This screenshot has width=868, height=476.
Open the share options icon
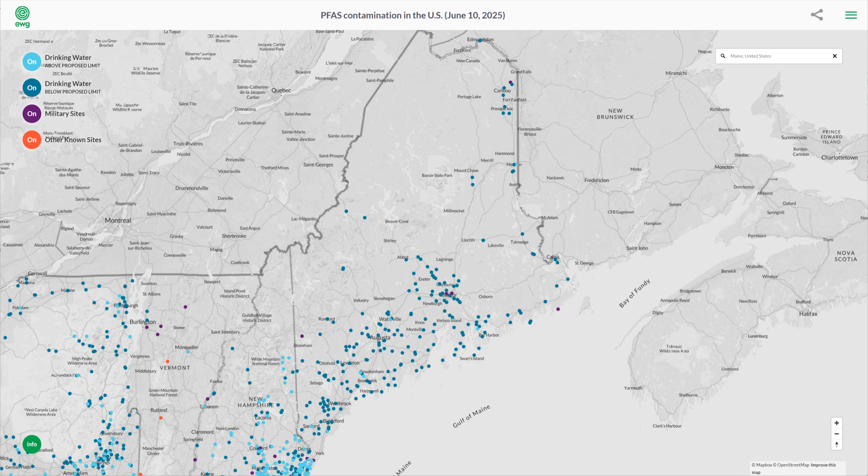[817, 15]
